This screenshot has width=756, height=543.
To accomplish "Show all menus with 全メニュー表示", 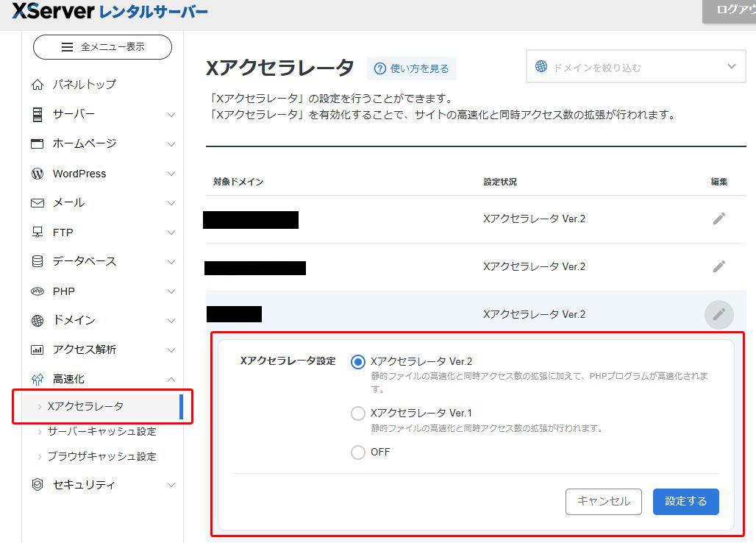I will click(x=102, y=47).
